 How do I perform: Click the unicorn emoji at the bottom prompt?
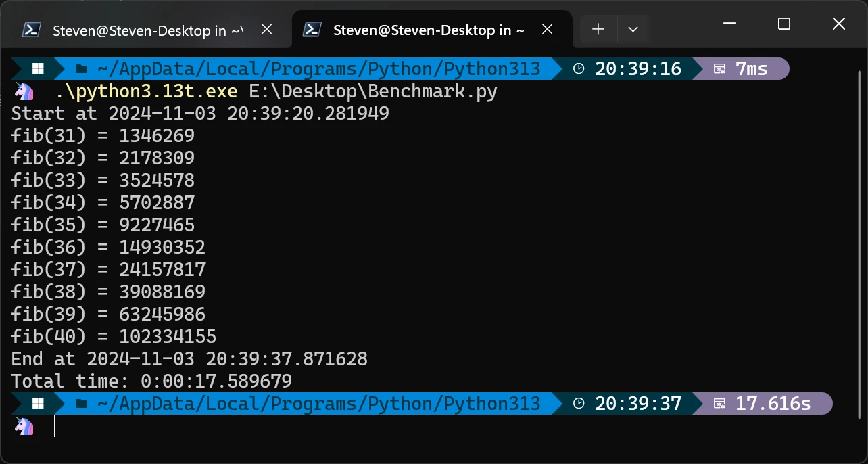23,426
